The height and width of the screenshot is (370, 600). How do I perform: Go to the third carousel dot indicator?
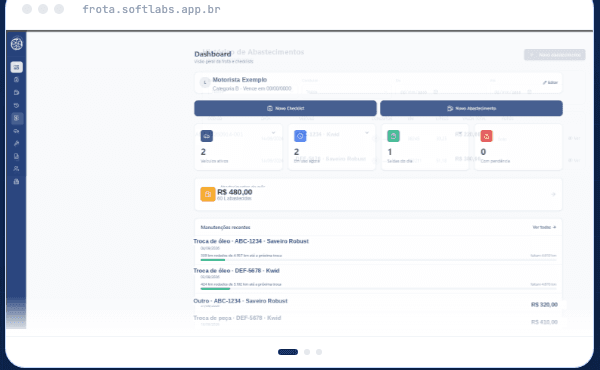[319, 352]
